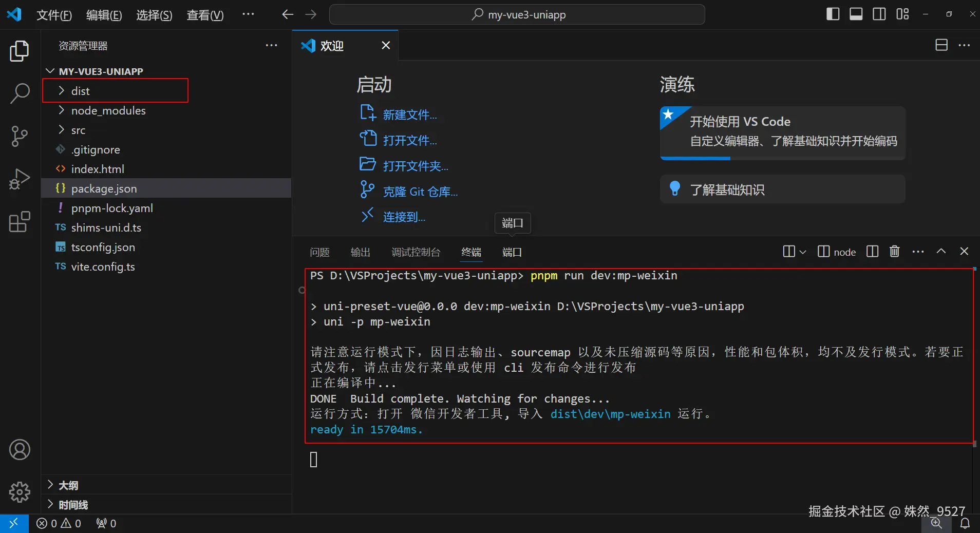
Task: Click the forwarded ports status bar indicator
Action: point(106,523)
